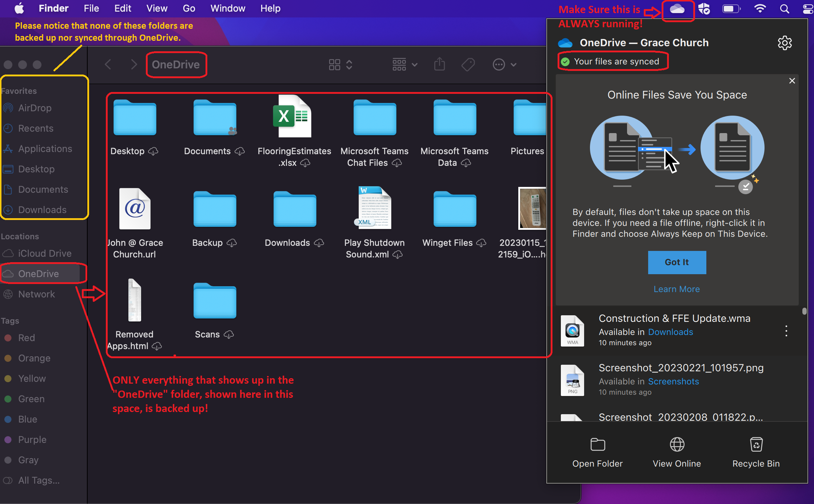Click the Edit Tags toolbar icon
Screen dimensions: 814x504
point(468,65)
